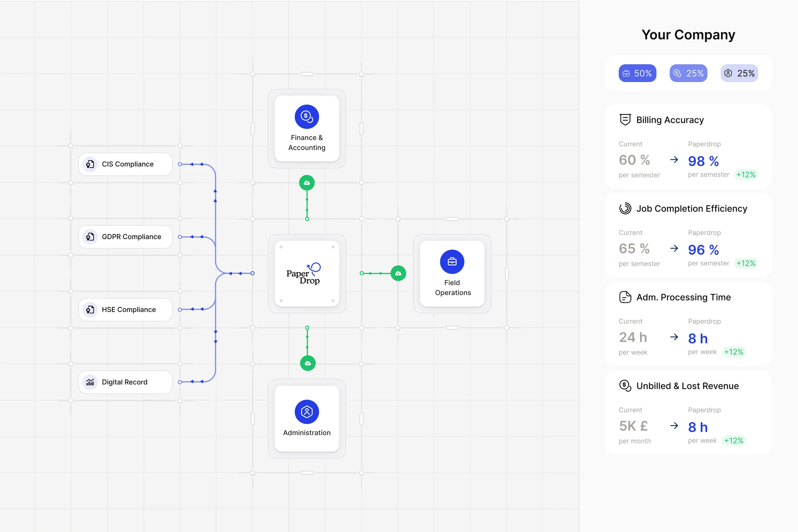Click the 98 % Paperdrop billing value
The height and width of the screenshot is (532, 798).
tap(703, 161)
